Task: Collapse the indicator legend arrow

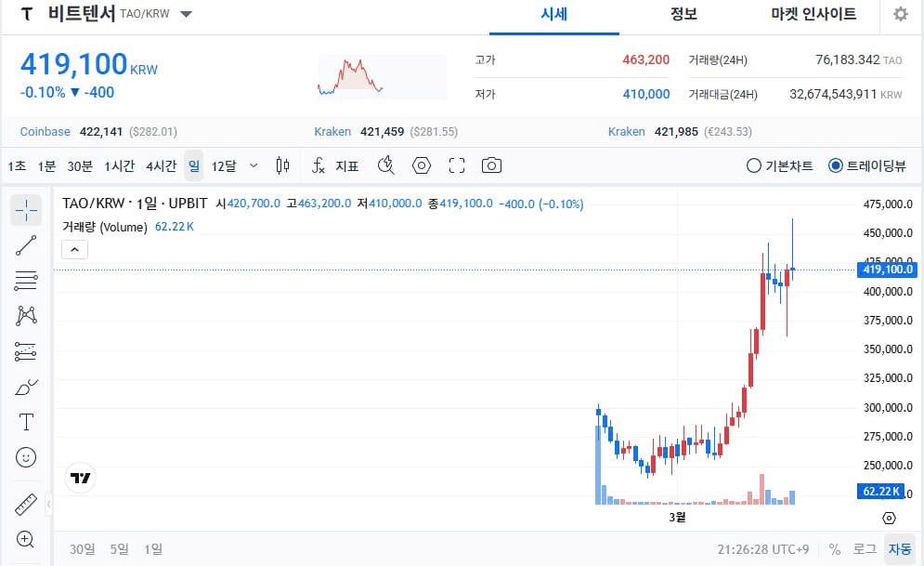Action: pos(74,249)
